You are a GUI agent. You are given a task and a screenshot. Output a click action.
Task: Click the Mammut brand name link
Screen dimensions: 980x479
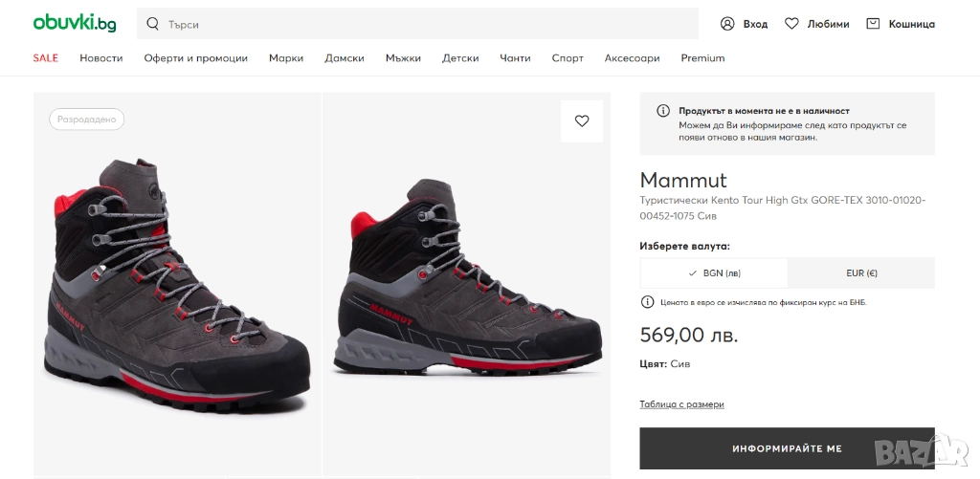click(x=683, y=181)
